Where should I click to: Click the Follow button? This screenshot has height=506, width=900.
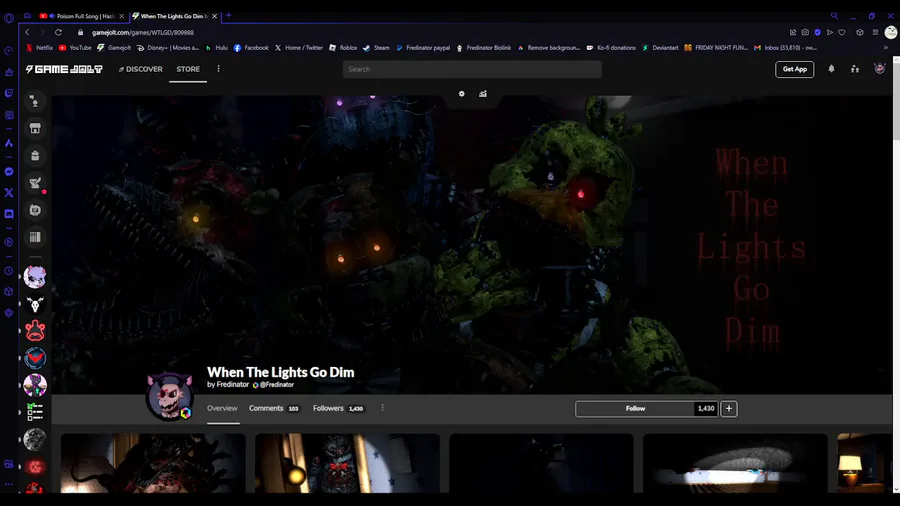(x=635, y=408)
